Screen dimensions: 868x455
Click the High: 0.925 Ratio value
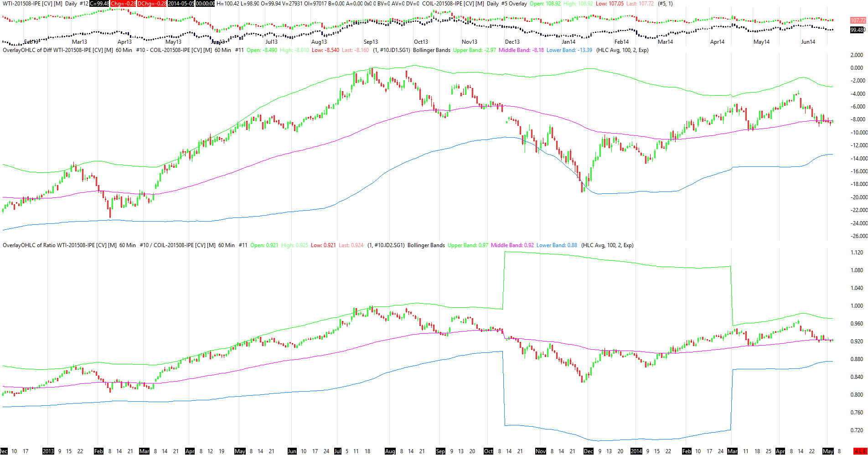click(295, 245)
